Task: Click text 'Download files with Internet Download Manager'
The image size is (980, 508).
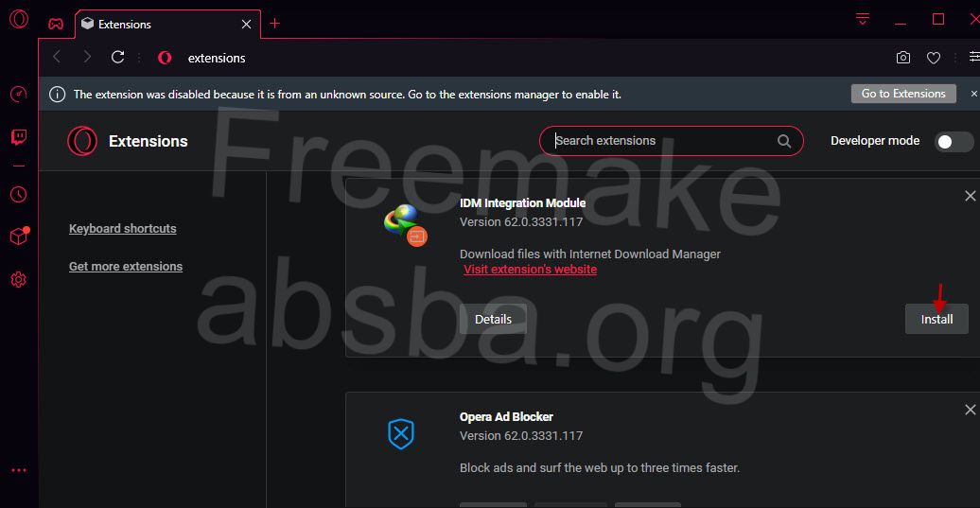Action: coord(590,254)
